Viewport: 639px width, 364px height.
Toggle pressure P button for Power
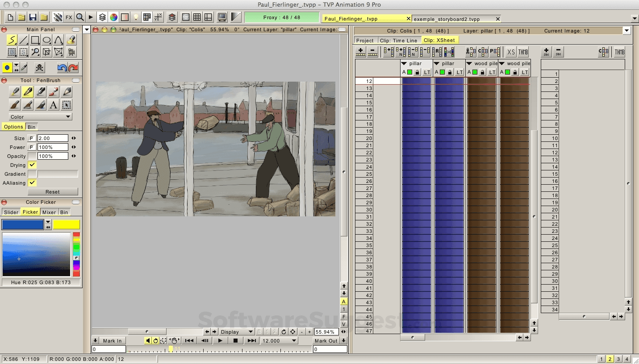31,147
